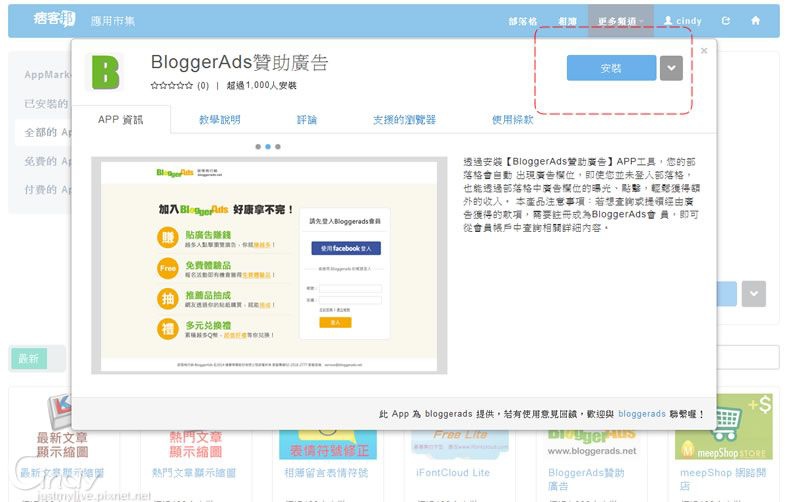This screenshot has width=790, height=502.
Task: Open the 支援的瀏覽器 tab
Action: [x=404, y=119]
